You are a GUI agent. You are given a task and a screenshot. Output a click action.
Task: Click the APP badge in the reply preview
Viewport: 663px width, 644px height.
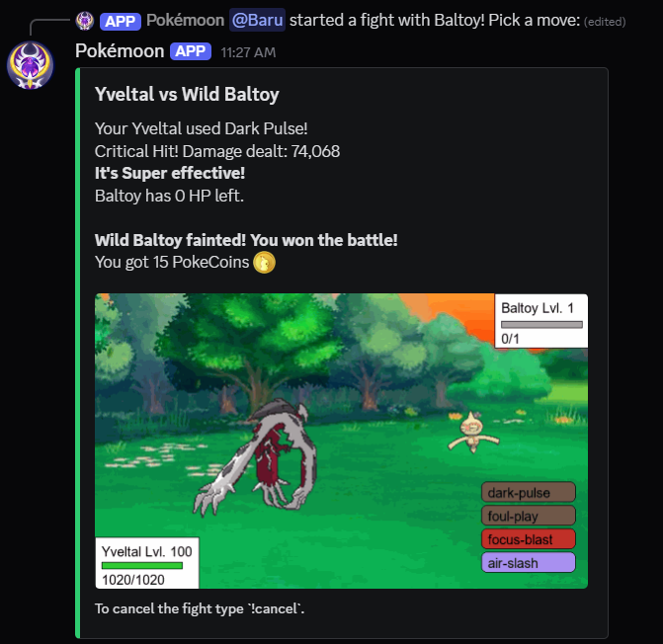(121, 21)
